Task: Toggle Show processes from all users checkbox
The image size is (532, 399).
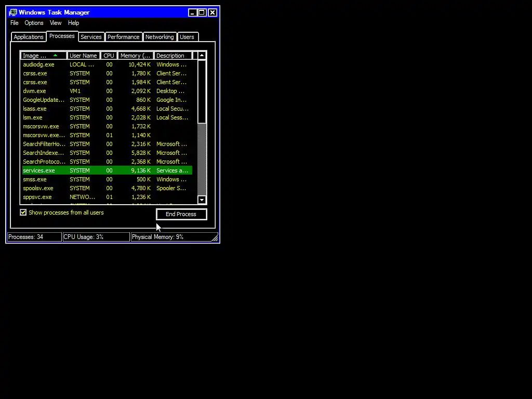Action: (23, 212)
